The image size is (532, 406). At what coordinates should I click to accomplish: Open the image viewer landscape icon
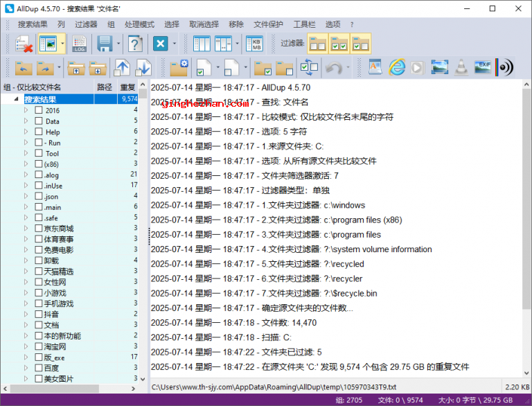point(439,67)
